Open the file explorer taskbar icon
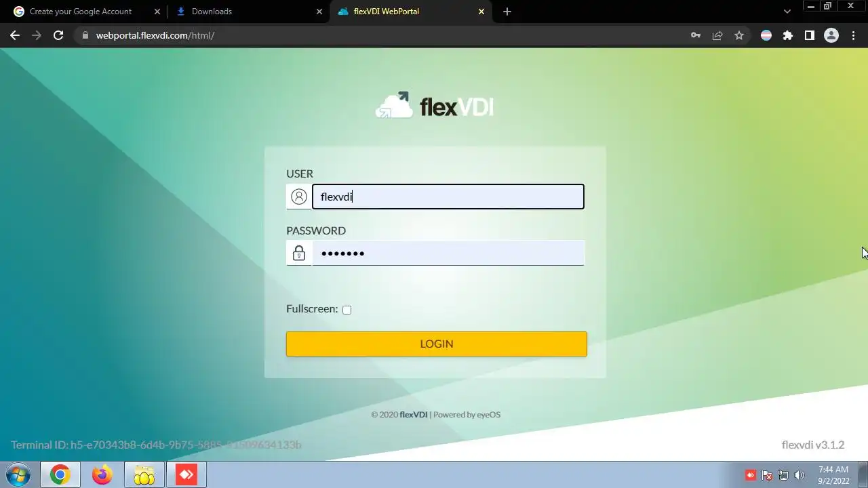This screenshot has height=488, width=868. pyautogui.click(x=144, y=475)
